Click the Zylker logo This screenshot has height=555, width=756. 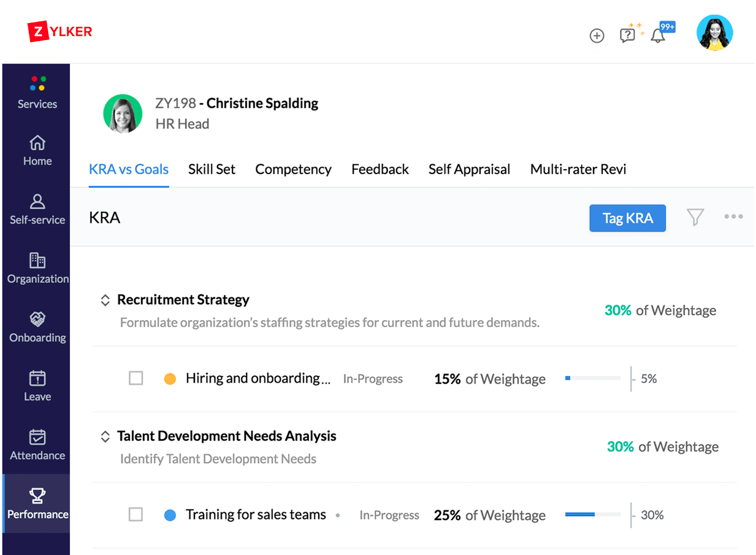[x=60, y=31]
